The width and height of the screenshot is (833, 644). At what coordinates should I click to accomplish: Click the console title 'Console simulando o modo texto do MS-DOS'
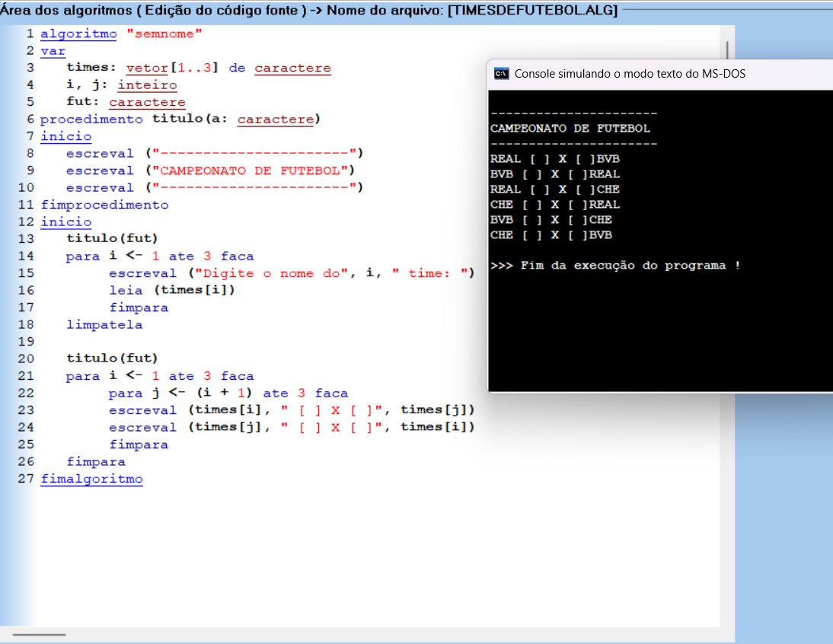click(630, 74)
